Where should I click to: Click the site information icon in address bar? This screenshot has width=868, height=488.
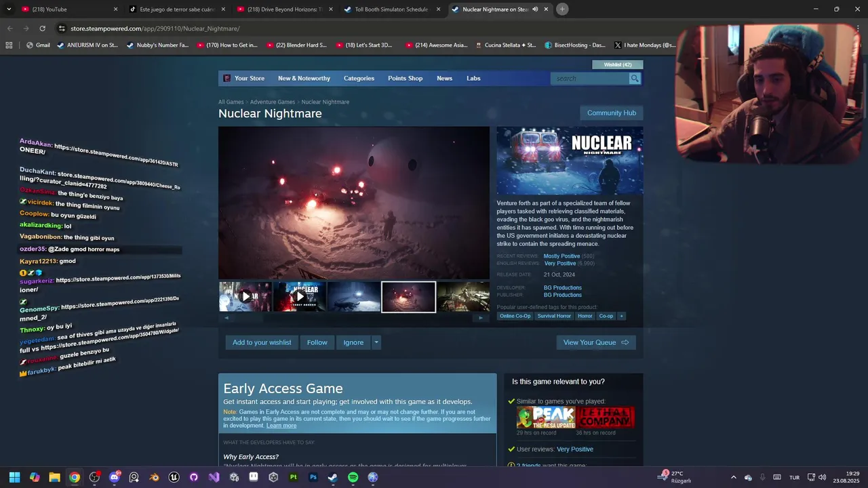tap(62, 28)
